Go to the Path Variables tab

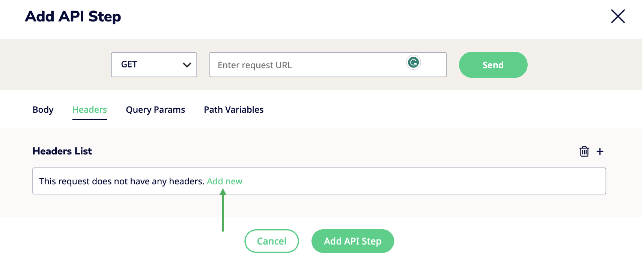(234, 110)
